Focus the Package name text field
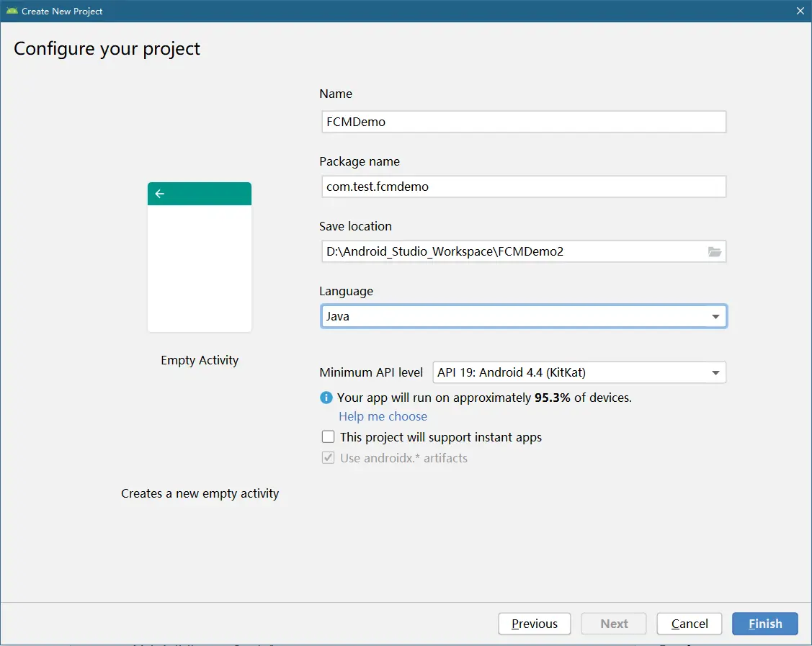Image resolution: width=812 pixels, height=646 pixels. tap(522, 187)
